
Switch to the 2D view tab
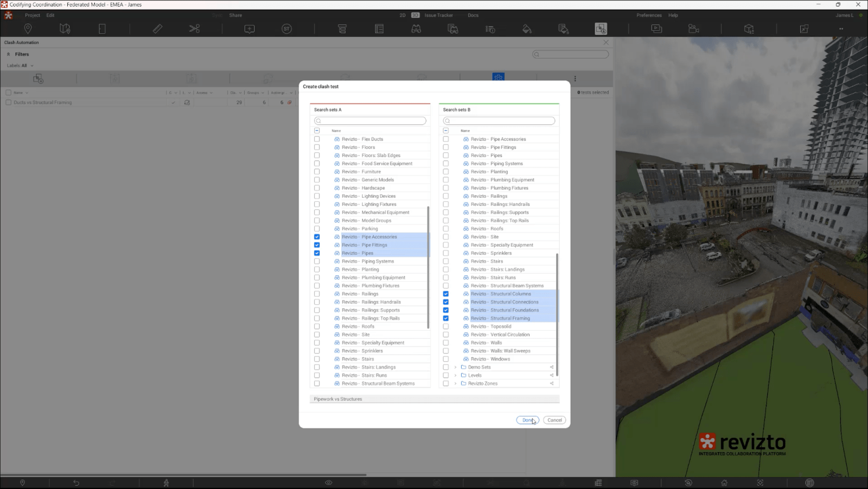click(401, 15)
